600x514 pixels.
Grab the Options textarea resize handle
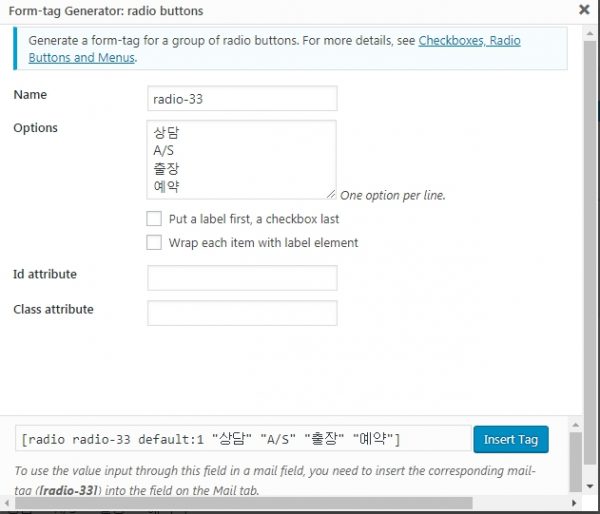tap(331, 194)
